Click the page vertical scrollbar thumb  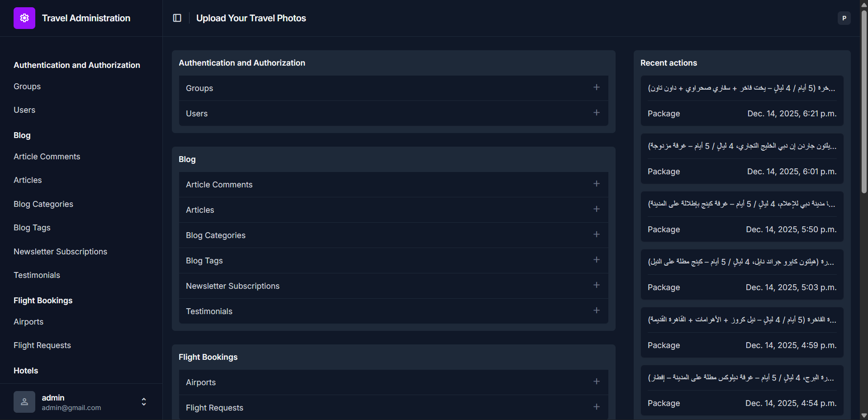pos(864,100)
